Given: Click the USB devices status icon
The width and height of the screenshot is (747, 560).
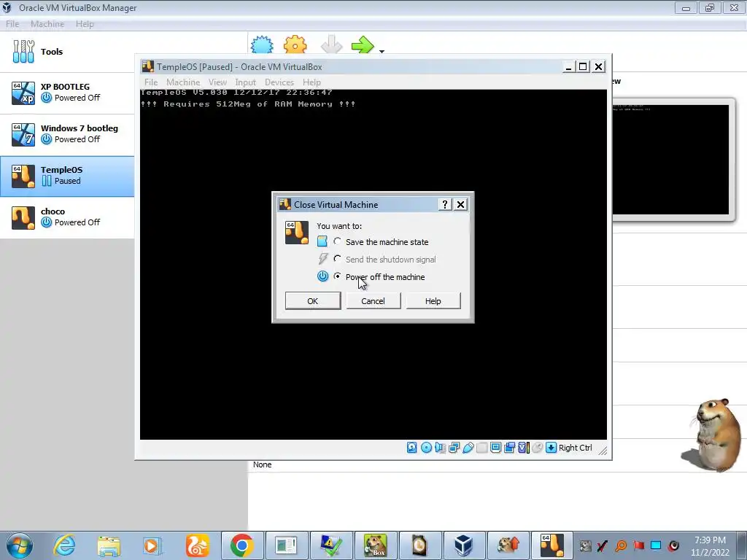Looking at the screenshot, I should coord(468,448).
